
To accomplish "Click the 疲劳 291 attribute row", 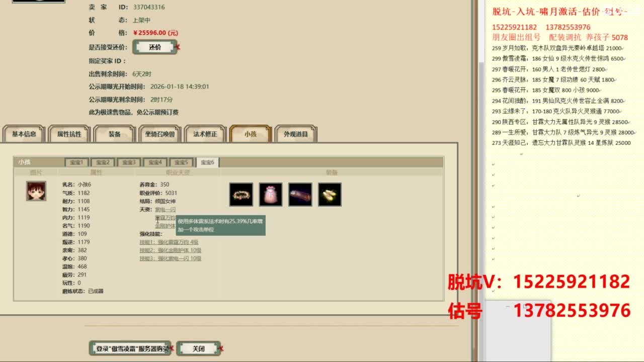I will tap(74, 275).
